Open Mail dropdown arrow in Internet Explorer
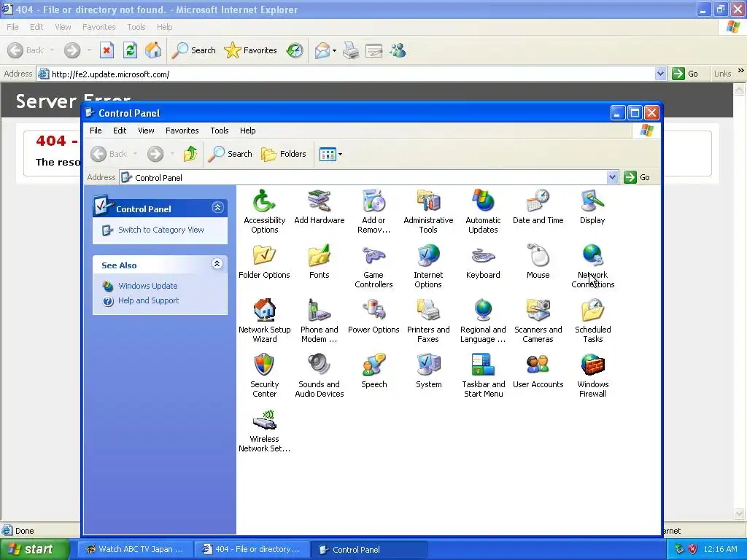Viewport: 747px width, 560px height. click(334, 50)
